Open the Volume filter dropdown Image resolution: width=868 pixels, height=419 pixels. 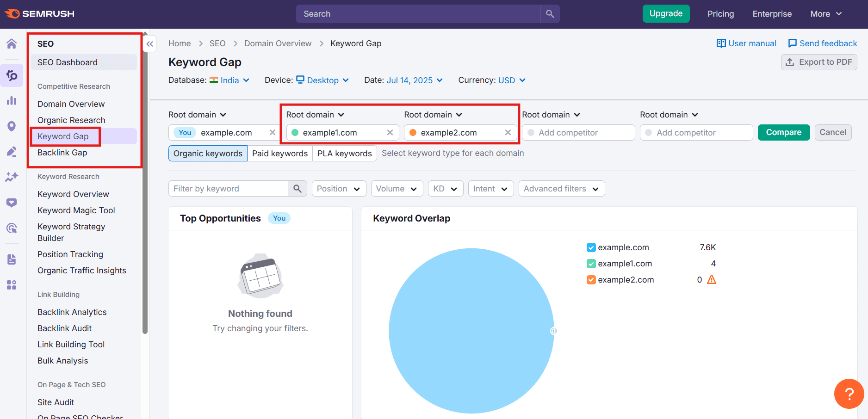point(397,189)
